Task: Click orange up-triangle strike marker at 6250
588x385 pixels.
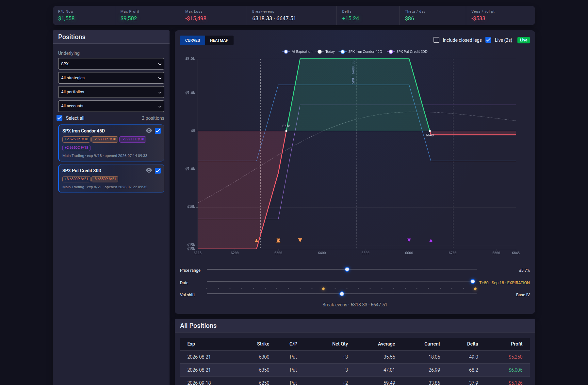Action: [256, 240]
